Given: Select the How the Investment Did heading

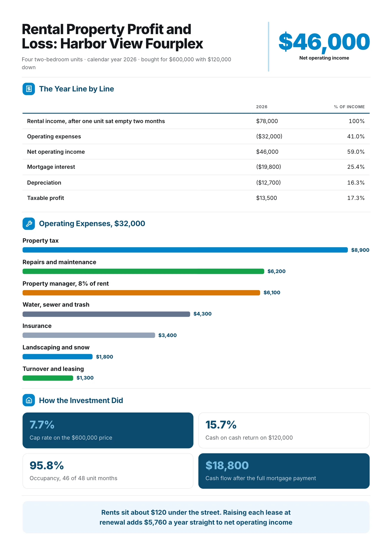Looking at the screenshot, I should click(x=81, y=400).
